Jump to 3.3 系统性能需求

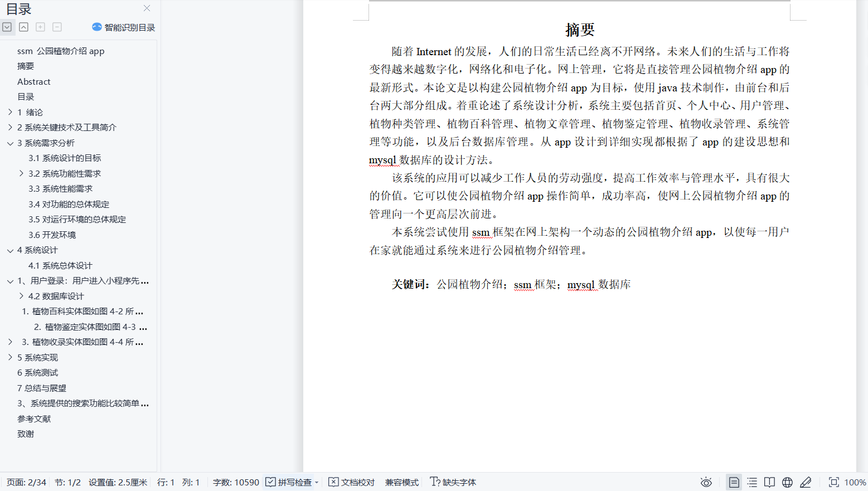(x=60, y=188)
